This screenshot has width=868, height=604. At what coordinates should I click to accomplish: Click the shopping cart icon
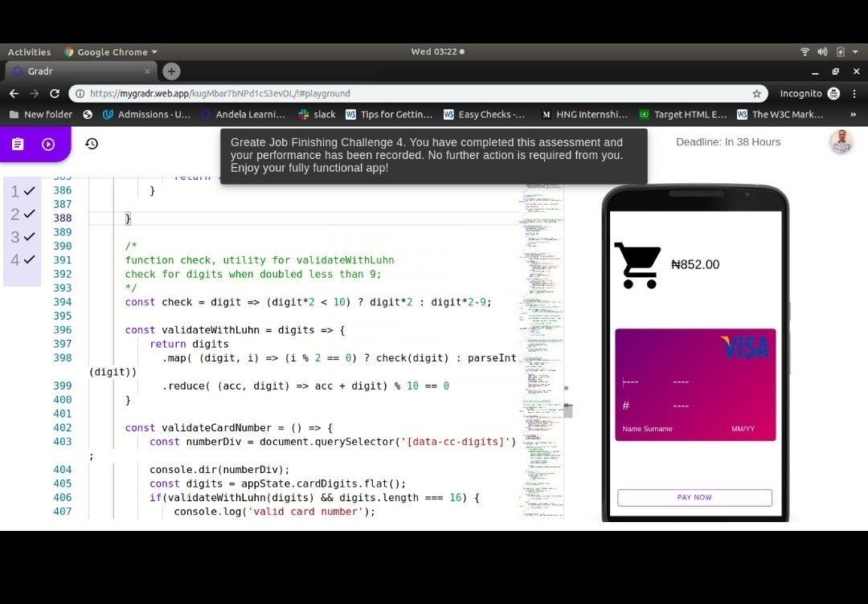[637, 266]
